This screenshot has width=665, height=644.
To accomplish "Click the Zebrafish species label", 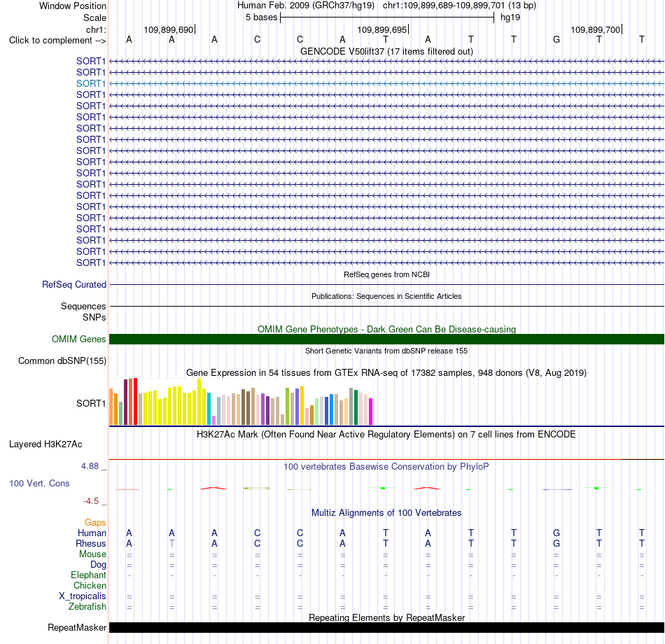I will coord(87,607).
